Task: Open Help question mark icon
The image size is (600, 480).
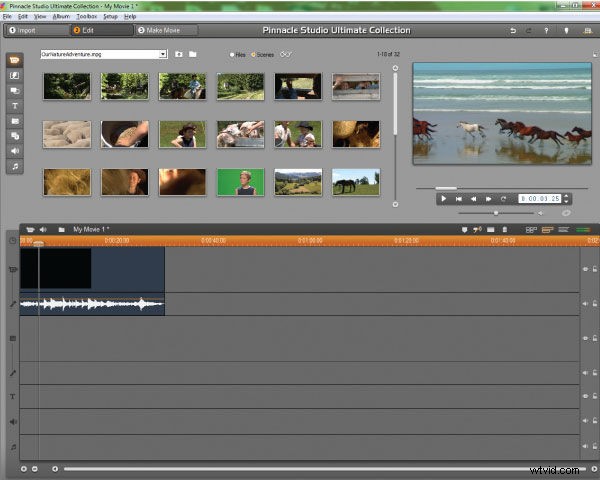Action: coord(546,31)
